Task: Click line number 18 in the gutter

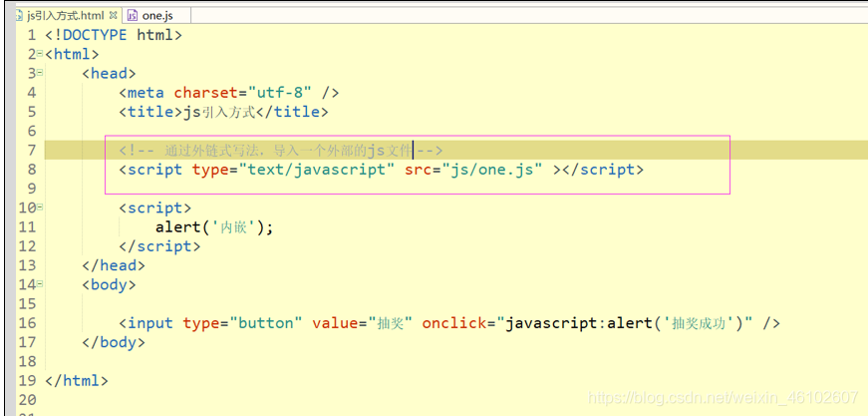Action: (x=27, y=362)
